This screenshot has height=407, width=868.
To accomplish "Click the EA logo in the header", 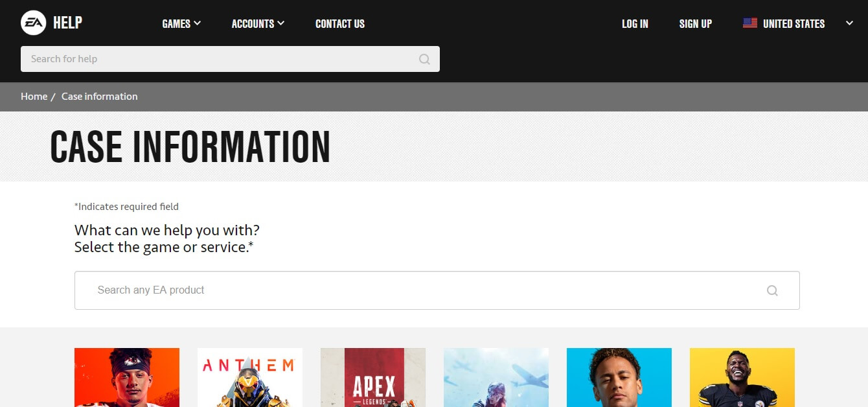I will coord(33,23).
